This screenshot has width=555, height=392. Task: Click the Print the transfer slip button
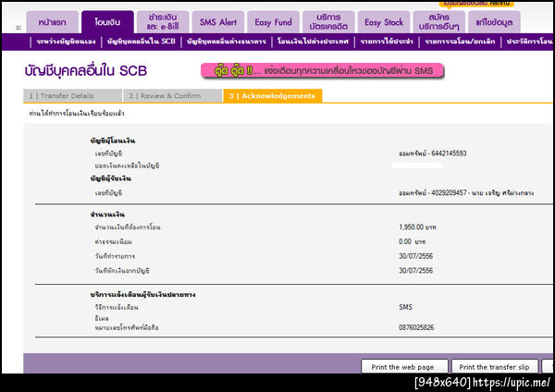[495, 366]
